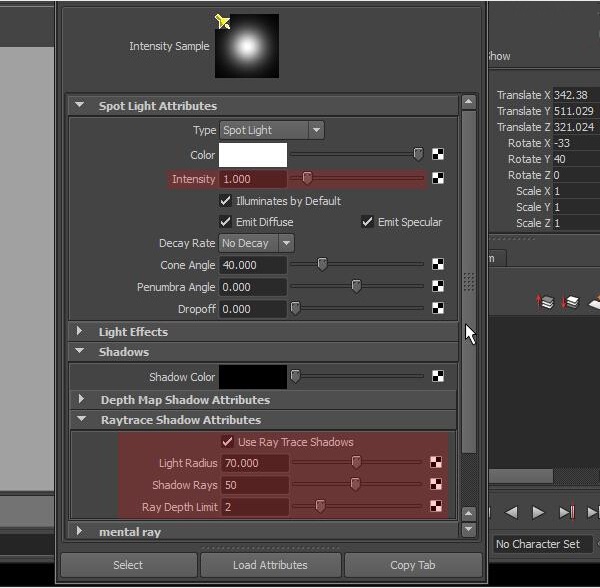
Task: Click the Shadow Rays slider handle
Action: [355, 484]
